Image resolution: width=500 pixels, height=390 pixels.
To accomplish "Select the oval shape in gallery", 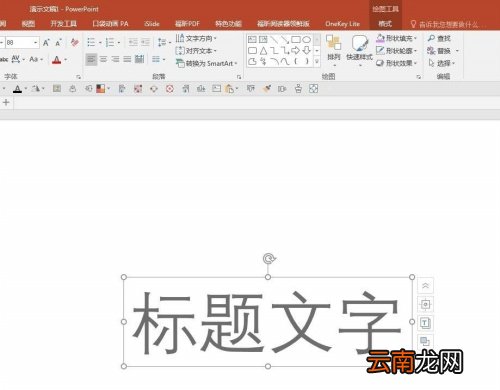I will point(306,40).
